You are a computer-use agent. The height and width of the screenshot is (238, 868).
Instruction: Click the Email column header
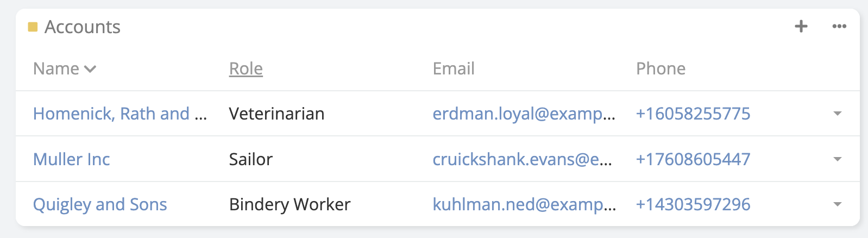[x=453, y=69]
